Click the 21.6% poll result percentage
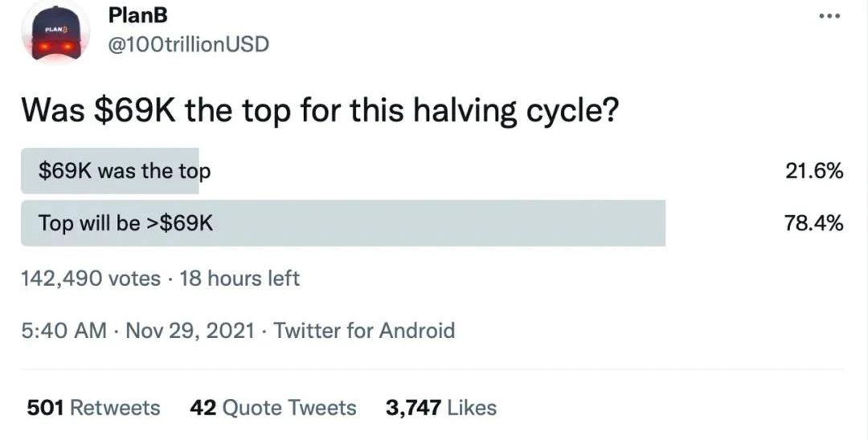Screen dimensions: 868x440 pos(813,171)
